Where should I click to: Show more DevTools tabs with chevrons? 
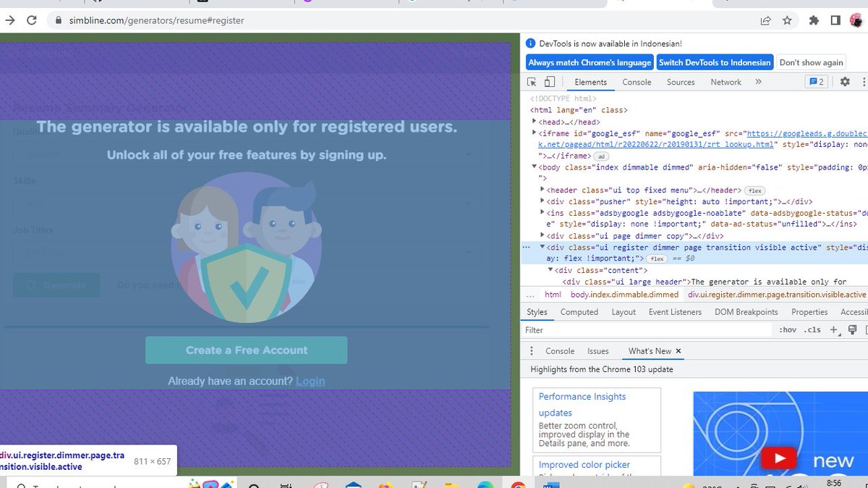tap(758, 82)
